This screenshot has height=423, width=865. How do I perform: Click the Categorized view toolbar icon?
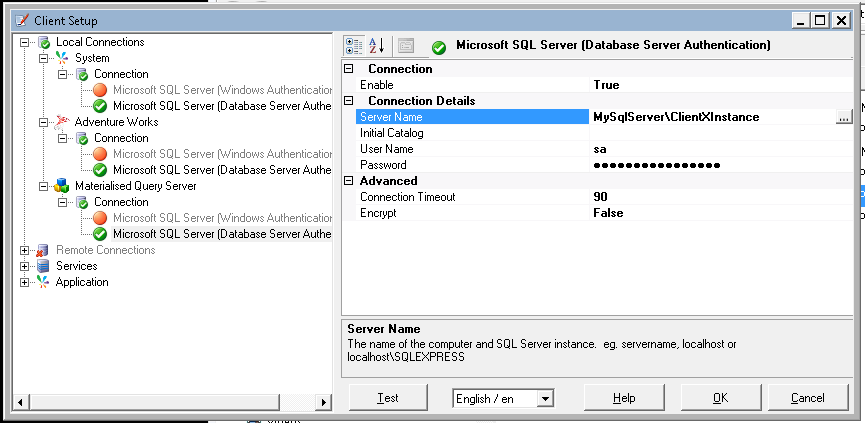(x=353, y=46)
